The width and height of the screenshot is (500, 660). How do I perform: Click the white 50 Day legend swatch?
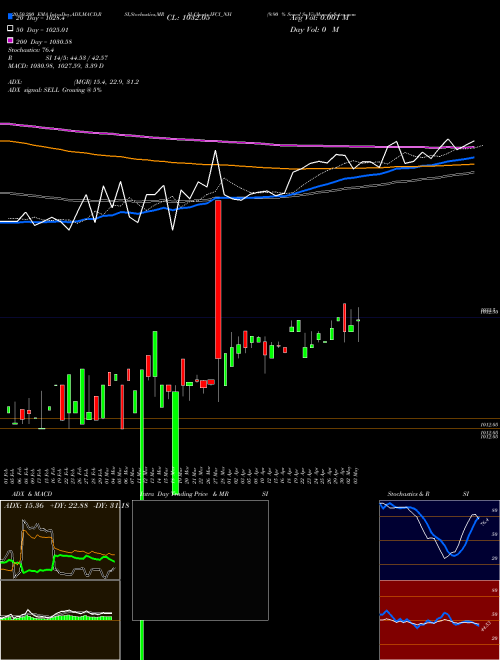pos(10,29)
